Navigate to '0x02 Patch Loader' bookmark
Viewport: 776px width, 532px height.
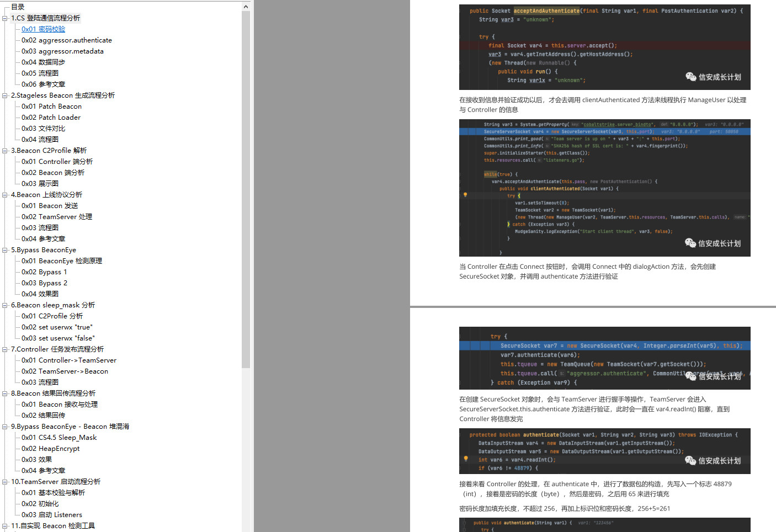pos(51,118)
